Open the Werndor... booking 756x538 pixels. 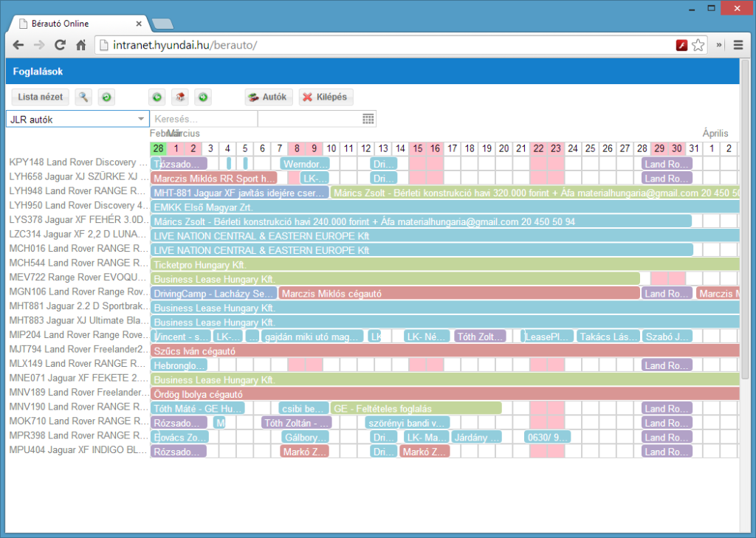305,164
